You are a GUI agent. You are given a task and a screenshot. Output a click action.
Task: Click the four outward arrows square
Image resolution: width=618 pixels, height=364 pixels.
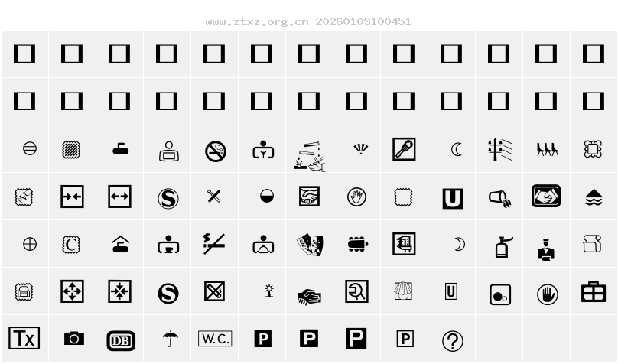72,291
